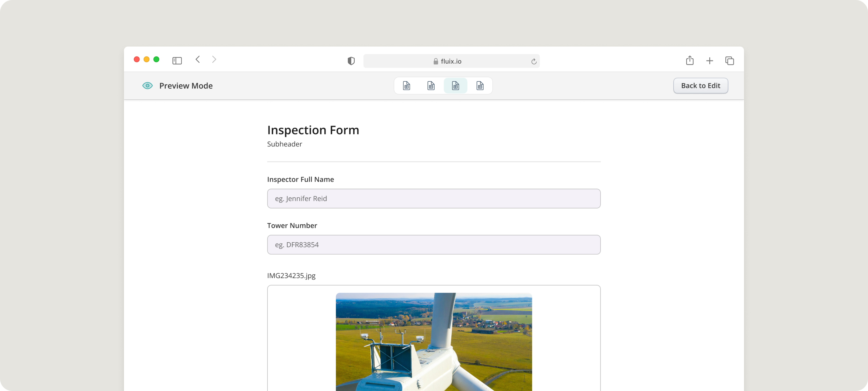
Task: Click Back to Edit button
Action: [700, 86]
